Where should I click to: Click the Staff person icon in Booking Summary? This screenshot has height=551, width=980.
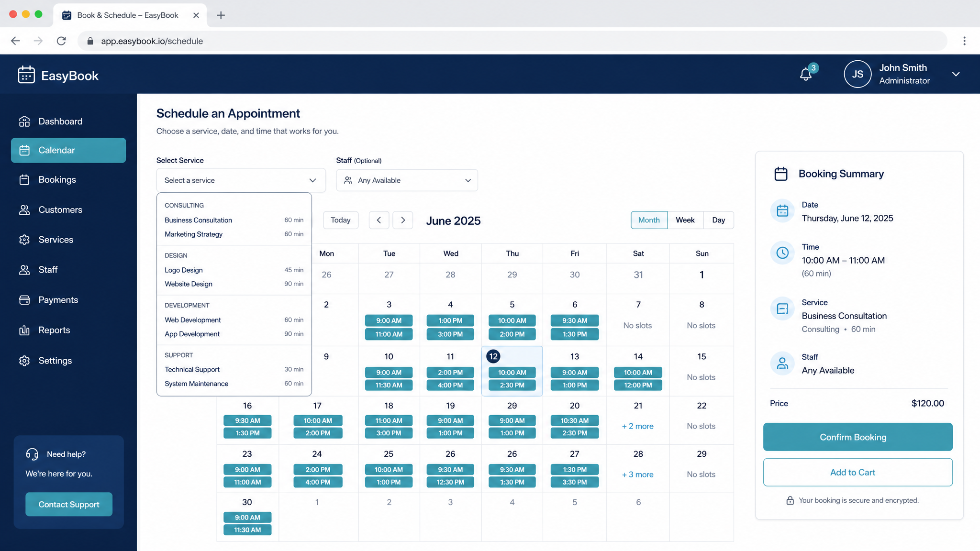(x=782, y=364)
